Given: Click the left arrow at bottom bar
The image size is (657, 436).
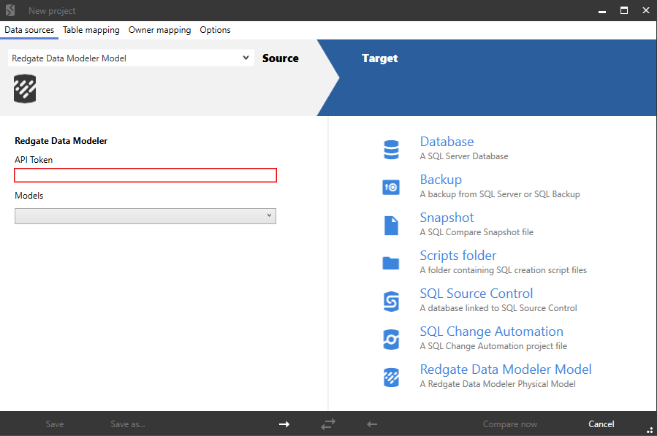Looking at the screenshot, I should [372, 424].
